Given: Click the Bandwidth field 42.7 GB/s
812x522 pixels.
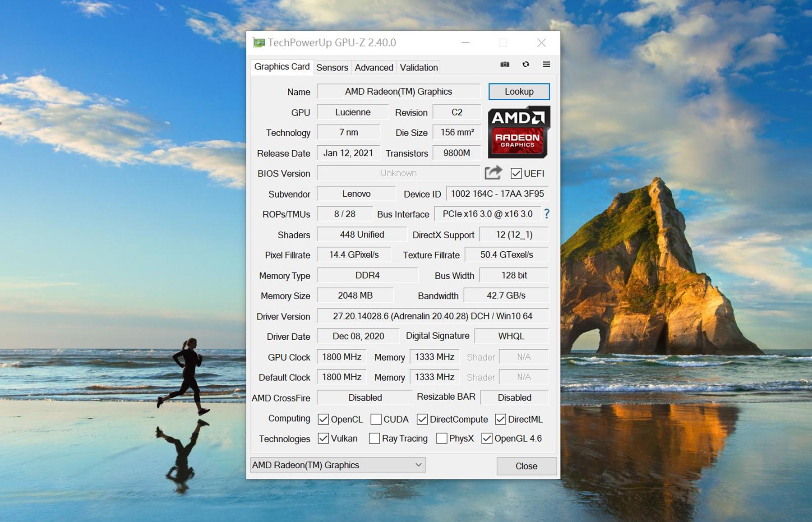Looking at the screenshot, I should [x=506, y=296].
